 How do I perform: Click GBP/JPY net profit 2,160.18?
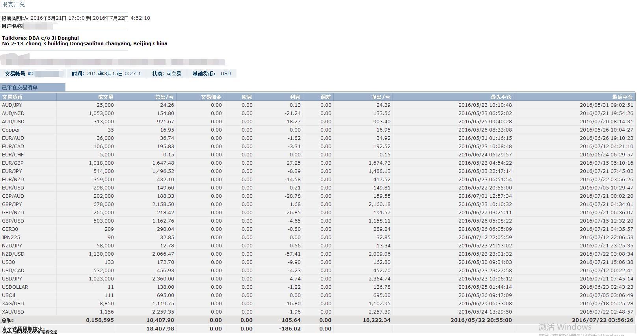380,204
